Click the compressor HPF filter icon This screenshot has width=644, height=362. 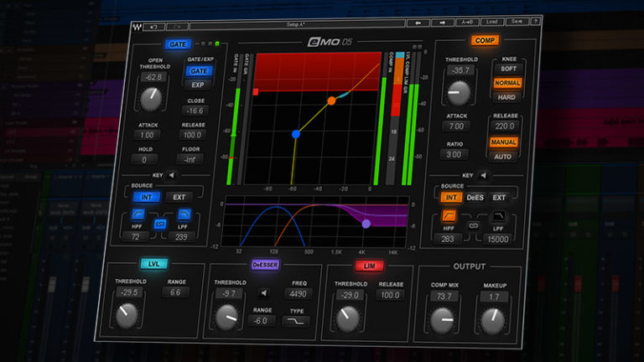(448, 220)
